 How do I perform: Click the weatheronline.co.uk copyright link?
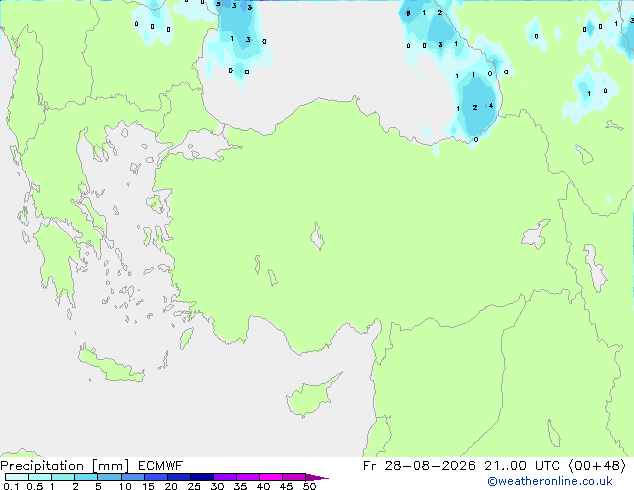pyautogui.click(x=549, y=481)
